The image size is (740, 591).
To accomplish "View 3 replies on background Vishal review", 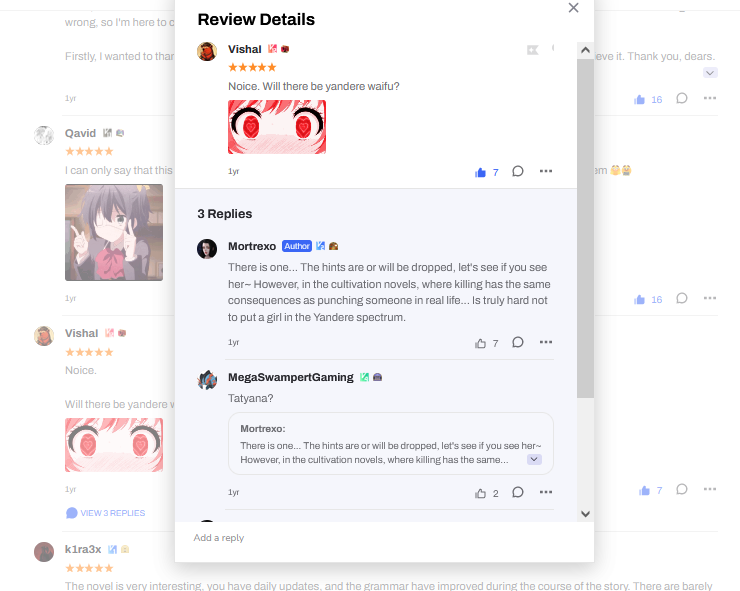I will (x=106, y=513).
